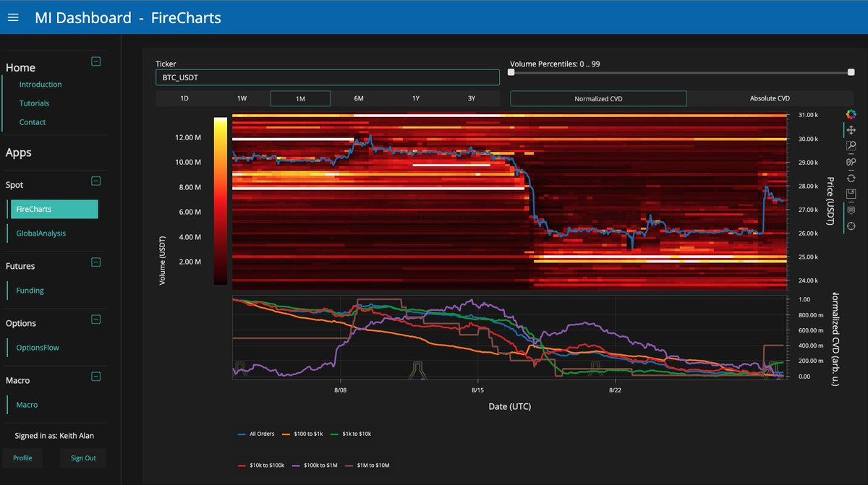Save the chart as image
Image resolution: width=868 pixels, height=485 pixels.
point(851,194)
